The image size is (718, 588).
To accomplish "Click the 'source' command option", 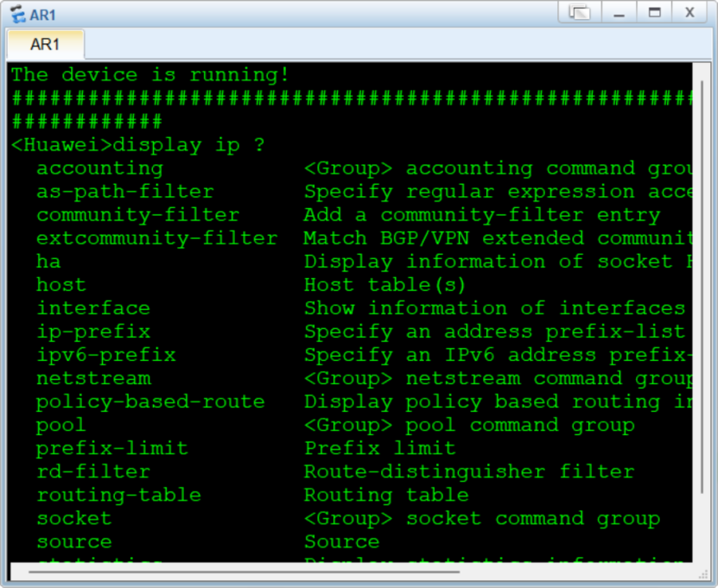I will pyautogui.click(x=74, y=541).
